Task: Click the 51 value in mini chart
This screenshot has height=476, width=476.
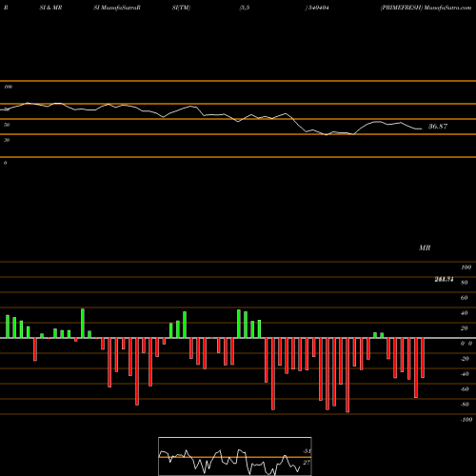Action: 307,451
